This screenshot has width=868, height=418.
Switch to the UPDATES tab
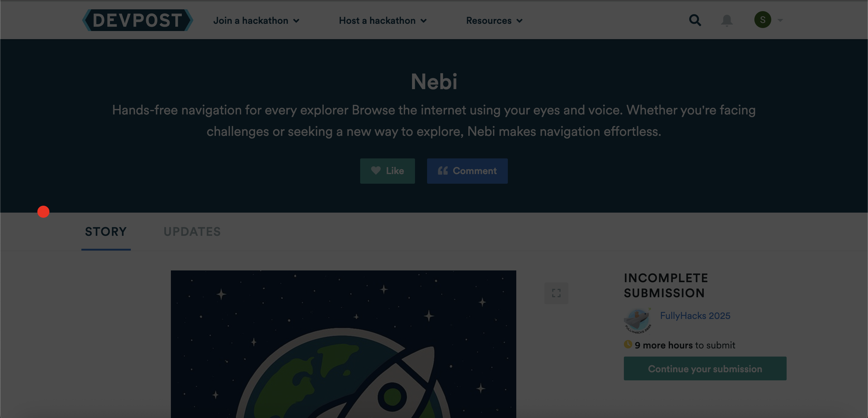(x=192, y=232)
